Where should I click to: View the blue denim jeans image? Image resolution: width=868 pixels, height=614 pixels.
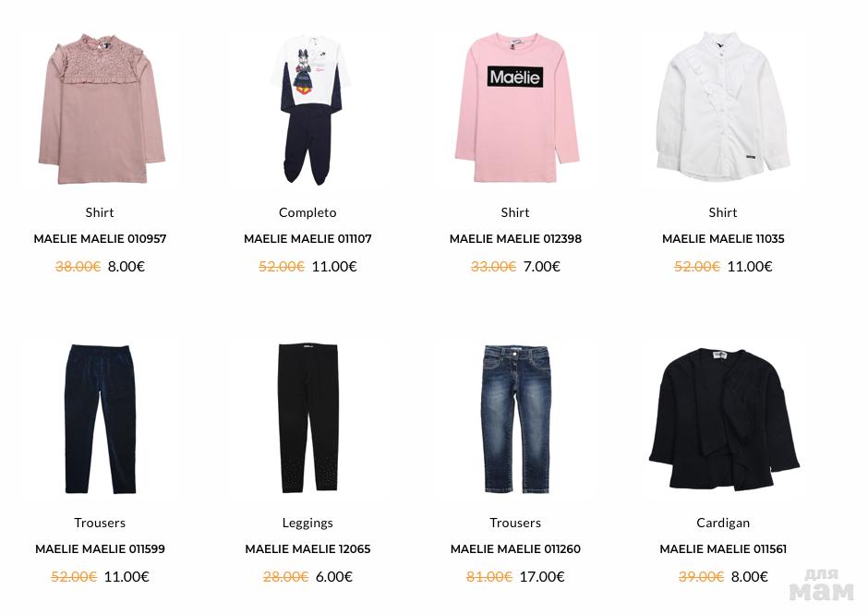point(516,419)
